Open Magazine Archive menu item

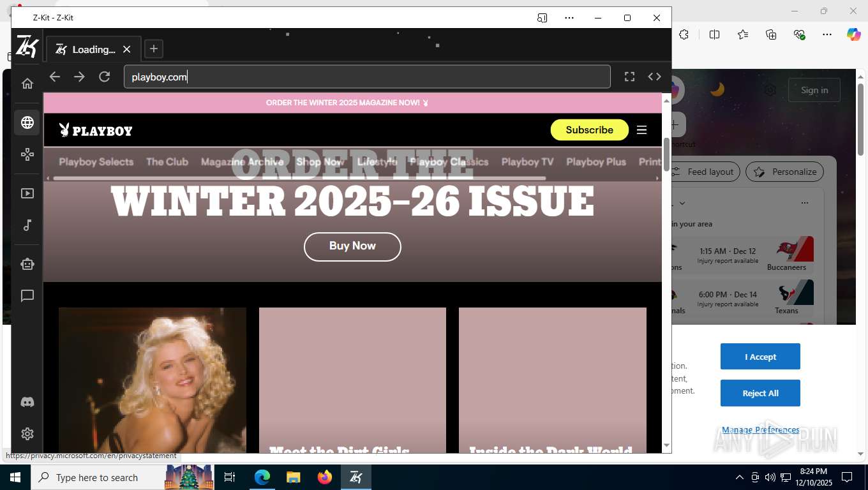coord(242,162)
